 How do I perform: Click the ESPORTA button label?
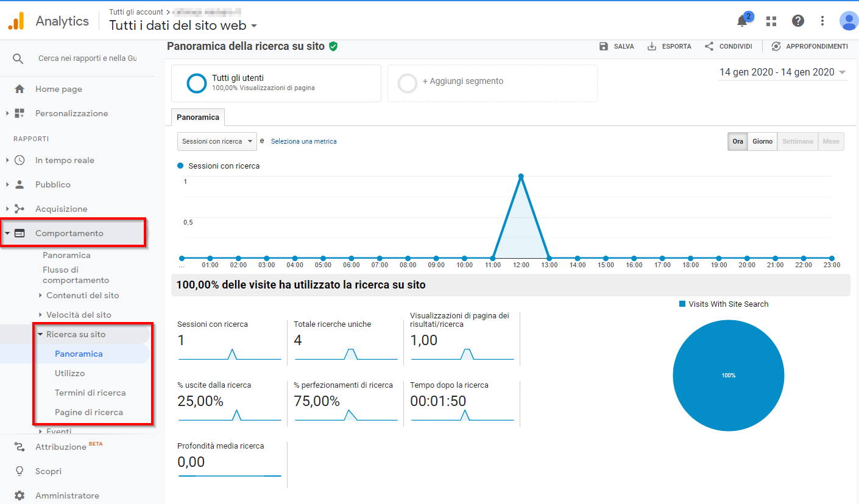pyautogui.click(x=677, y=46)
